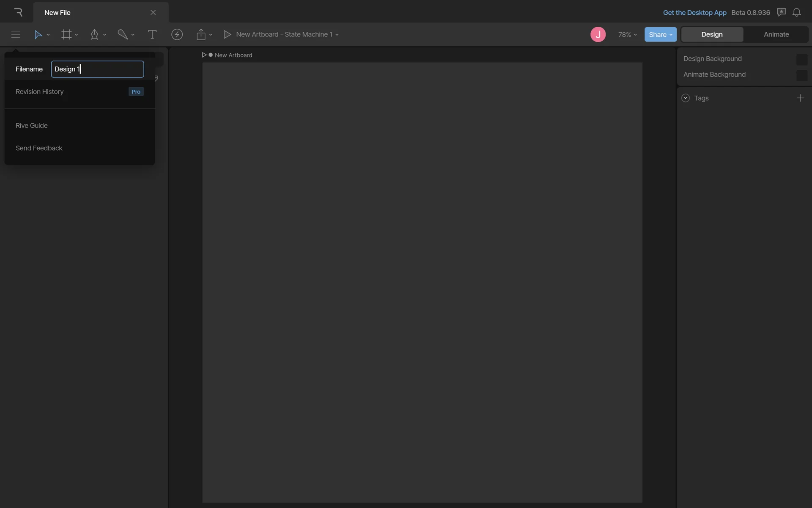Screen dimensions: 812x508
Task: Choose Send Feedback from menu
Action: (x=39, y=148)
